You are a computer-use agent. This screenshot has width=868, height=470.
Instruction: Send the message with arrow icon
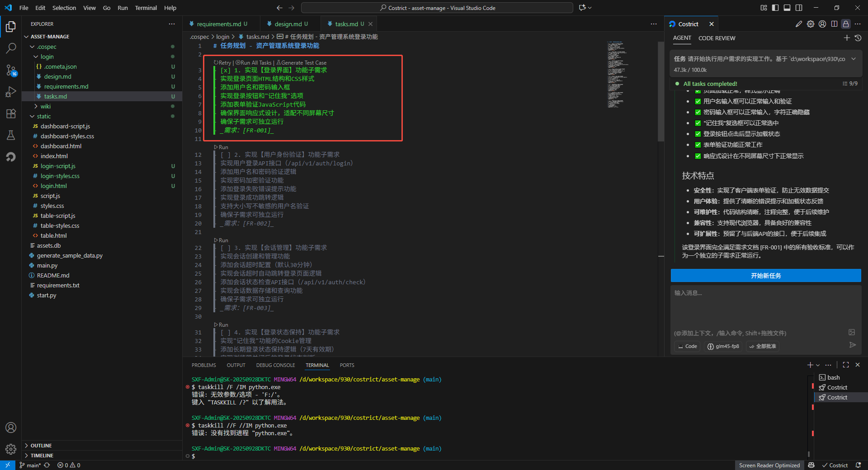[x=853, y=345]
